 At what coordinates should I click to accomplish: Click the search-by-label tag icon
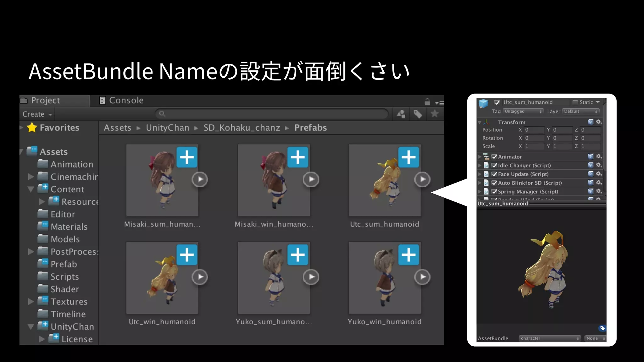(418, 114)
